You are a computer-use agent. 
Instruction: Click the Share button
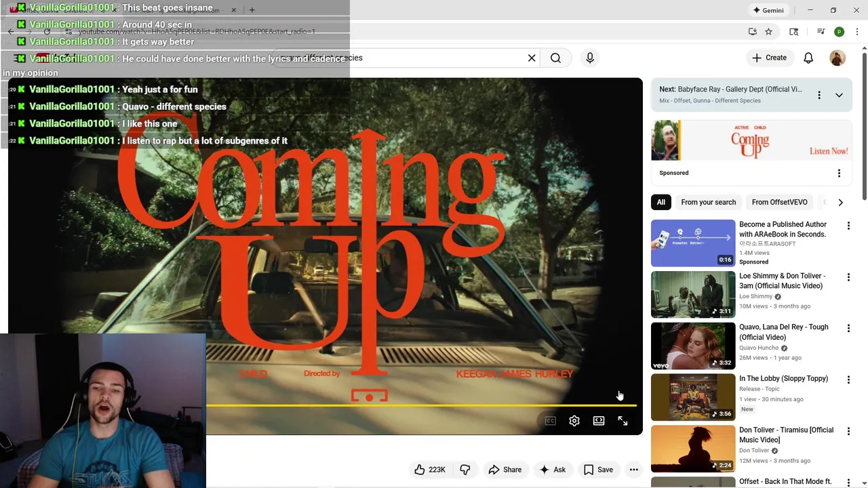pyautogui.click(x=505, y=470)
